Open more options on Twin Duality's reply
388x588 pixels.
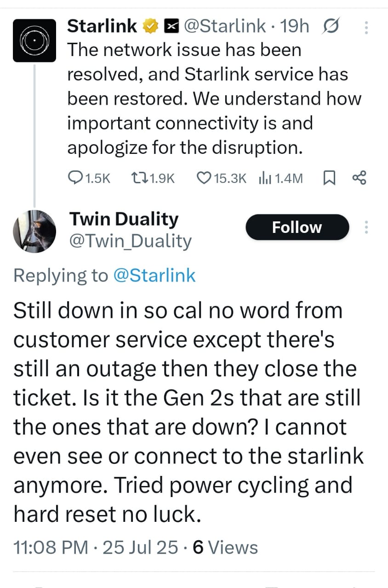366,227
